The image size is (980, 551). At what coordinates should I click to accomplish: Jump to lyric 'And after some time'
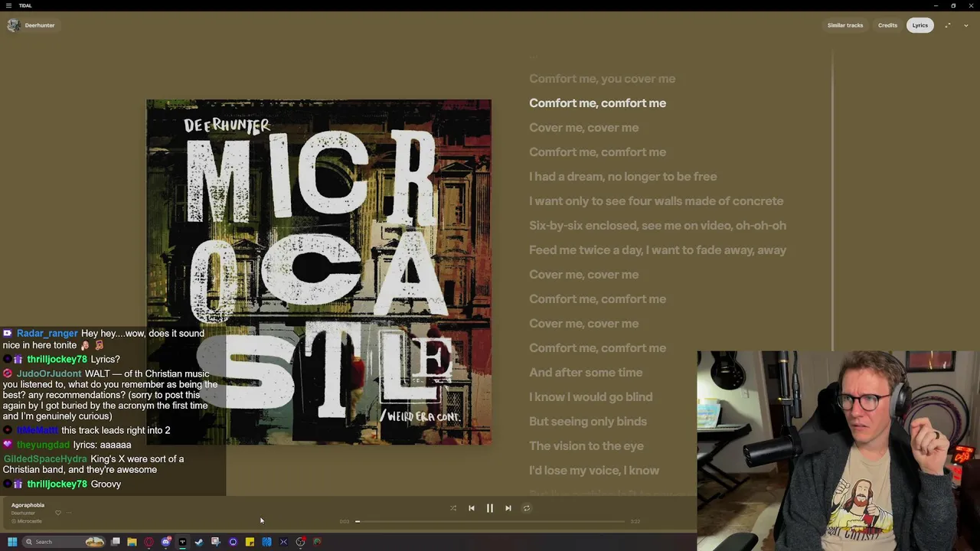pyautogui.click(x=586, y=373)
